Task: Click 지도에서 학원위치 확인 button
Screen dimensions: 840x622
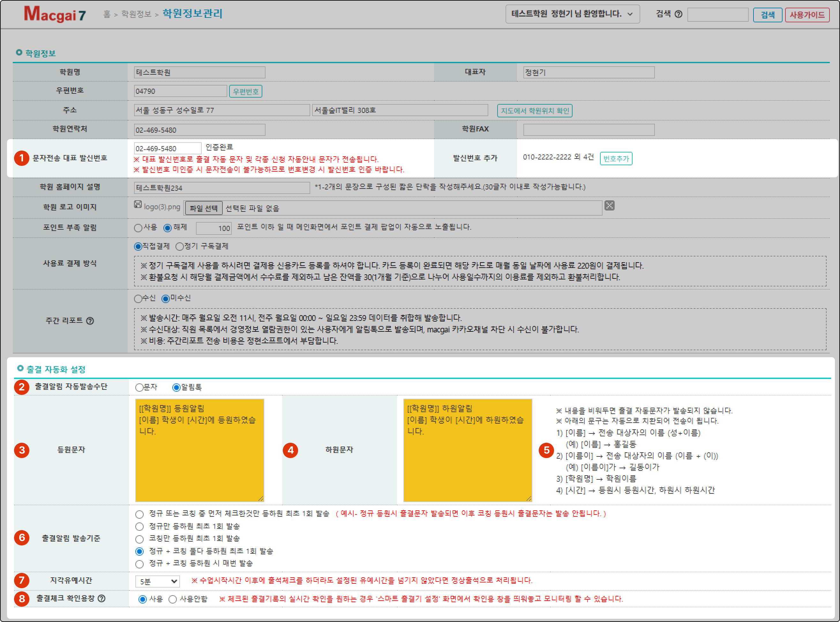Action: [x=534, y=111]
